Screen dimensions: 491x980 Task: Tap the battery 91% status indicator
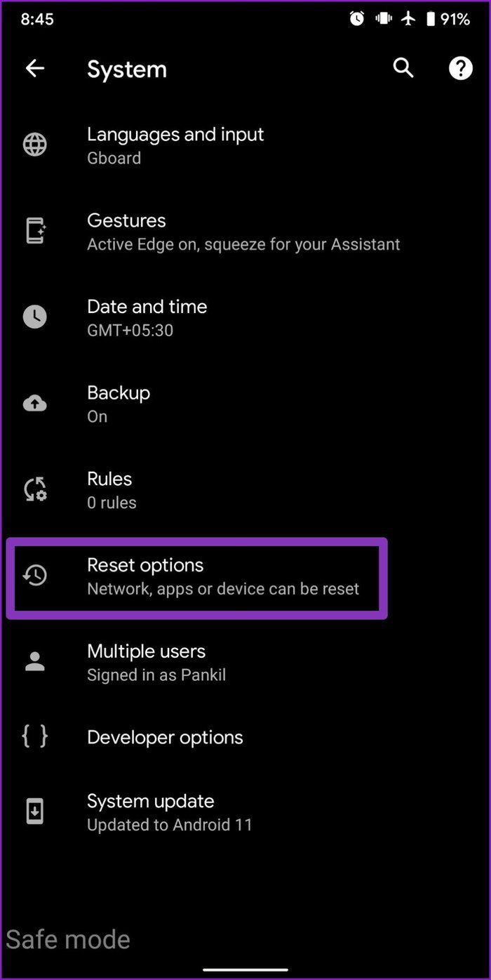[x=448, y=19]
